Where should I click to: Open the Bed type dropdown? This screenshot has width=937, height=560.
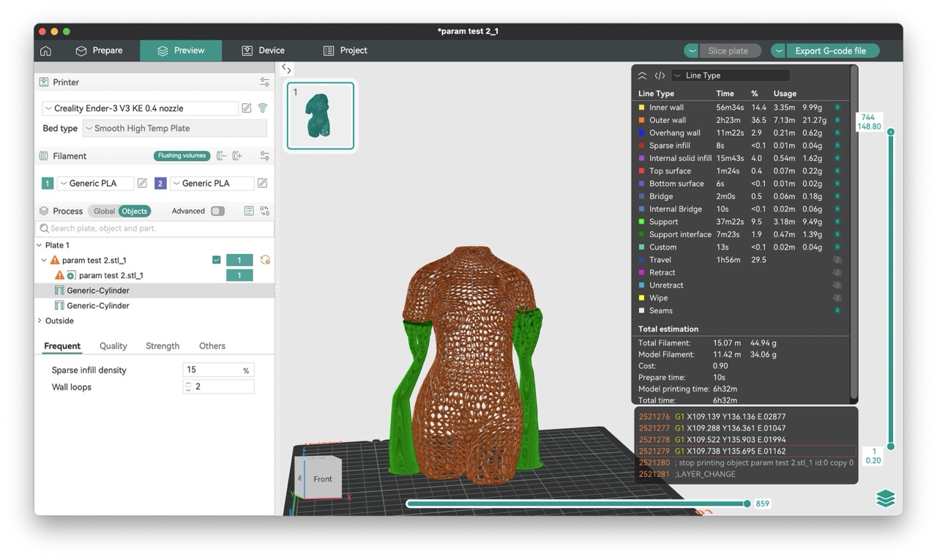(174, 128)
